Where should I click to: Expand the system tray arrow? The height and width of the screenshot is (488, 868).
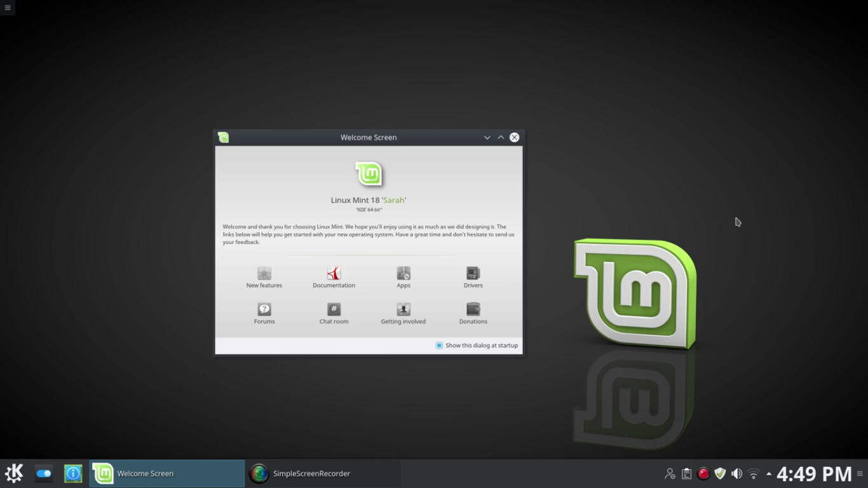pyautogui.click(x=769, y=473)
